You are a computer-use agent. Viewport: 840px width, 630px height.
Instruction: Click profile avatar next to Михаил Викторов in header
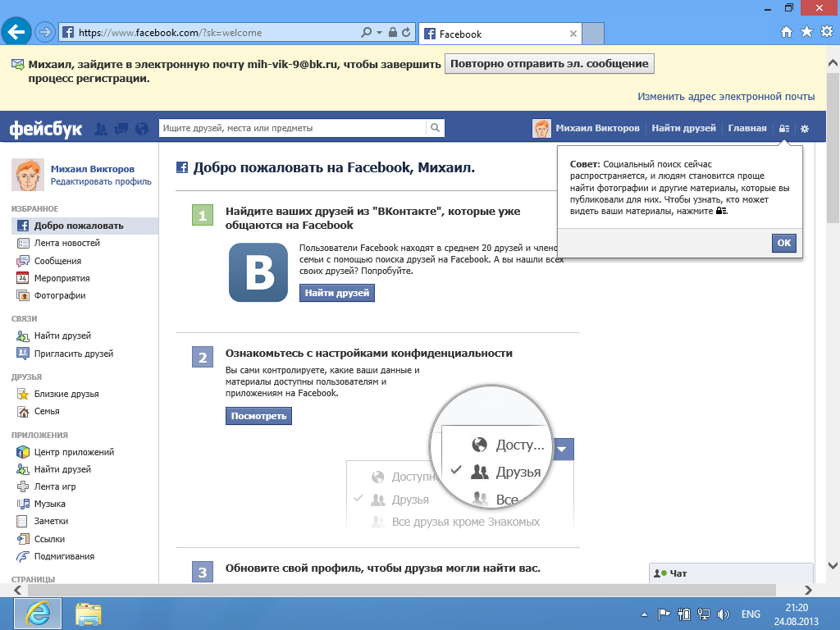(x=541, y=129)
